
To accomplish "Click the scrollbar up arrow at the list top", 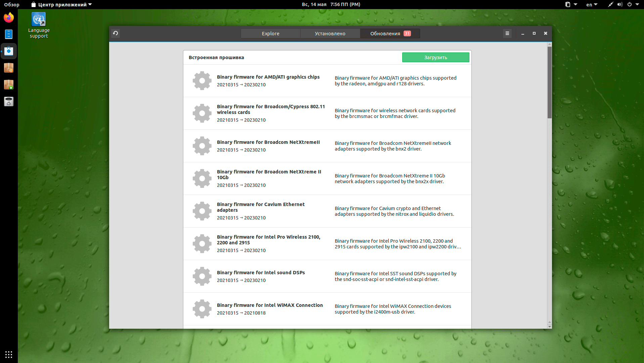I will pyautogui.click(x=550, y=44).
